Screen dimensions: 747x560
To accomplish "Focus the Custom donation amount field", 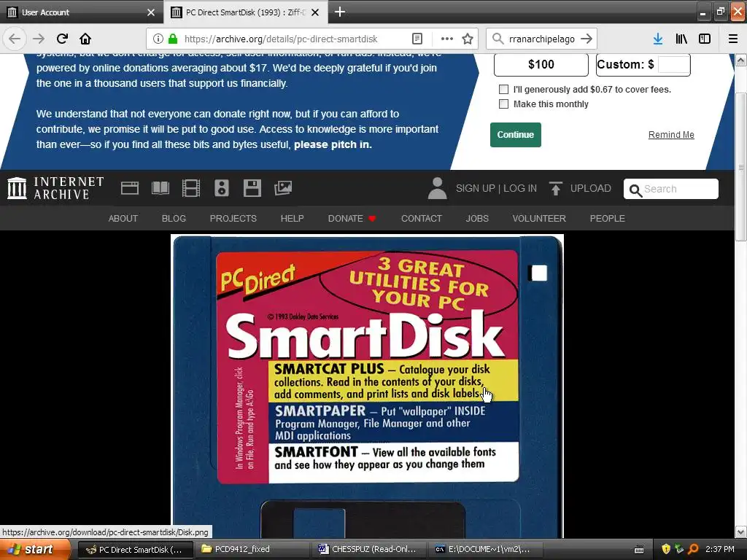I will pos(673,64).
